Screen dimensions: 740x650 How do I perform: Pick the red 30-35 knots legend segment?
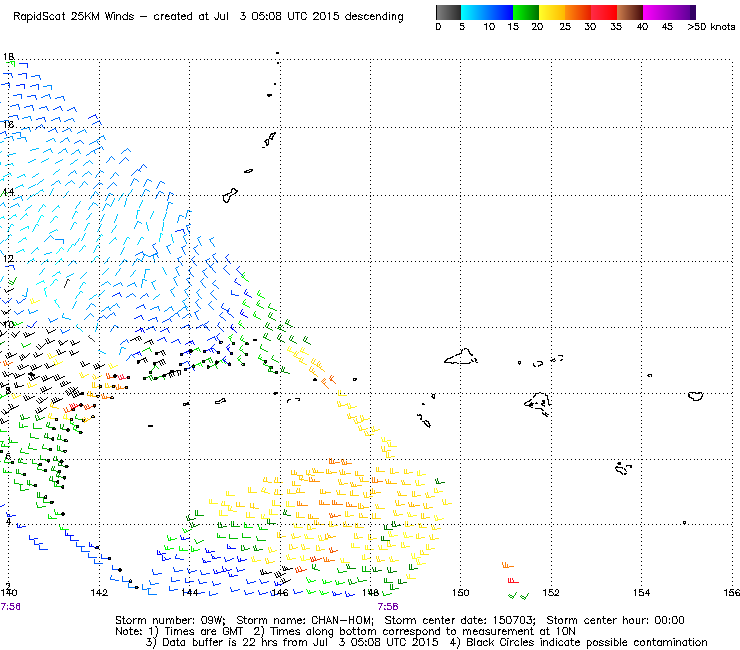point(604,12)
